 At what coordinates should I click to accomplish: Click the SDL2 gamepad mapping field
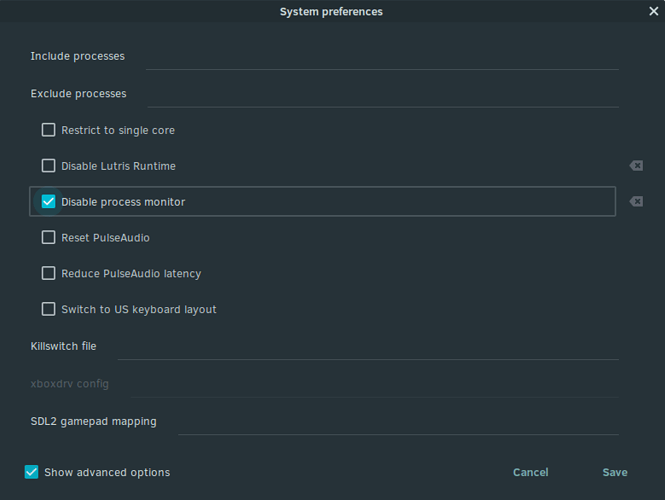(398, 422)
